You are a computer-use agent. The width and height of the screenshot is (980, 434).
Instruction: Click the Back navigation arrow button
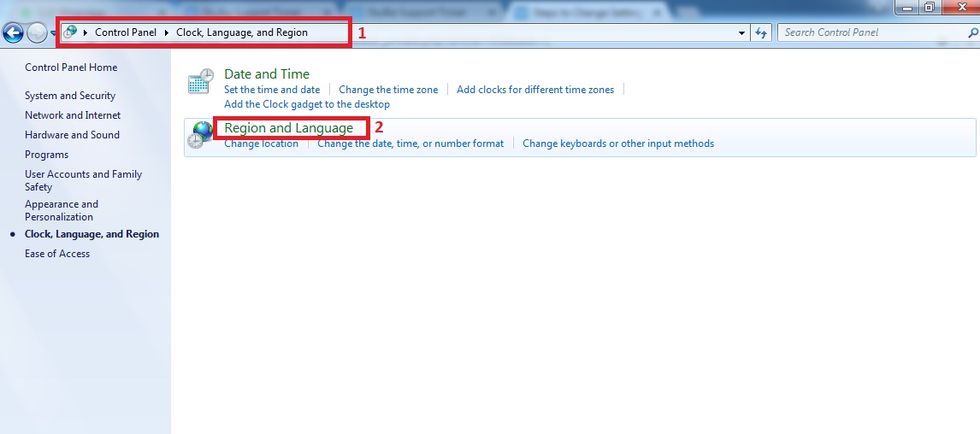click(13, 33)
